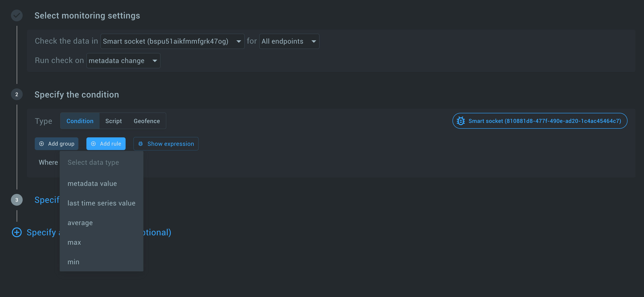Click the Add rule button
The height and width of the screenshot is (297, 644).
pyautogui.click(x=106, y=143)
